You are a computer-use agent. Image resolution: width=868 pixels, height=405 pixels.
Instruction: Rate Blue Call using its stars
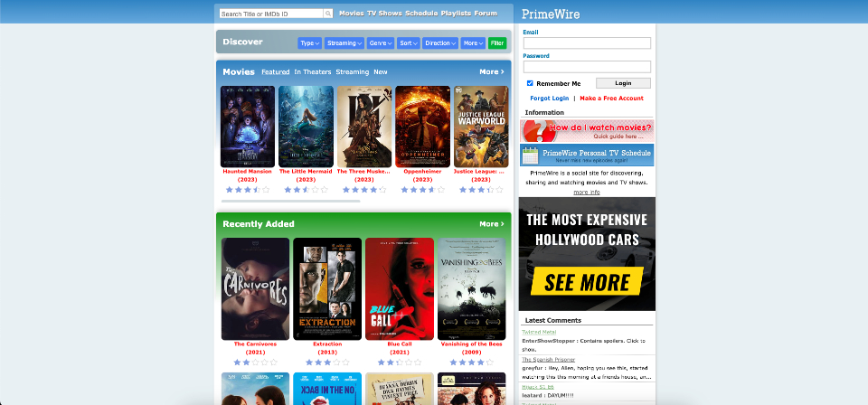click(x=399, y=363)
